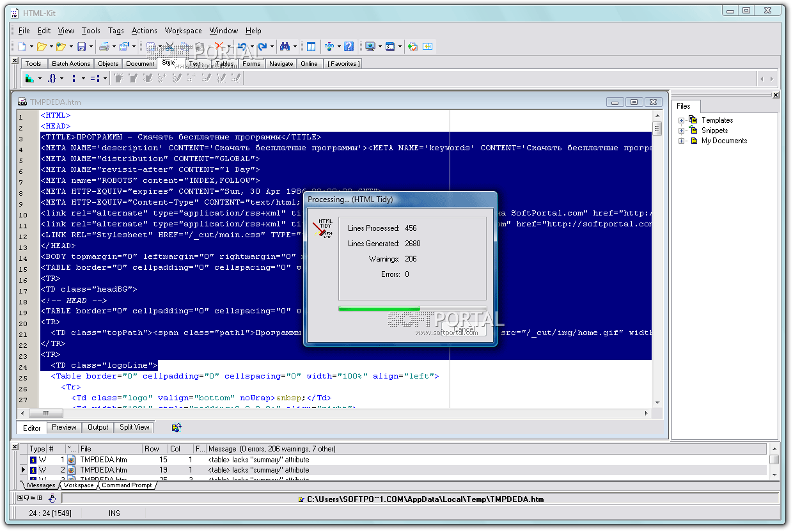The width and height of the screenshot is (793, 532).
Task: Click the window icon beside the monitor
Action: [x=390, y=47]
